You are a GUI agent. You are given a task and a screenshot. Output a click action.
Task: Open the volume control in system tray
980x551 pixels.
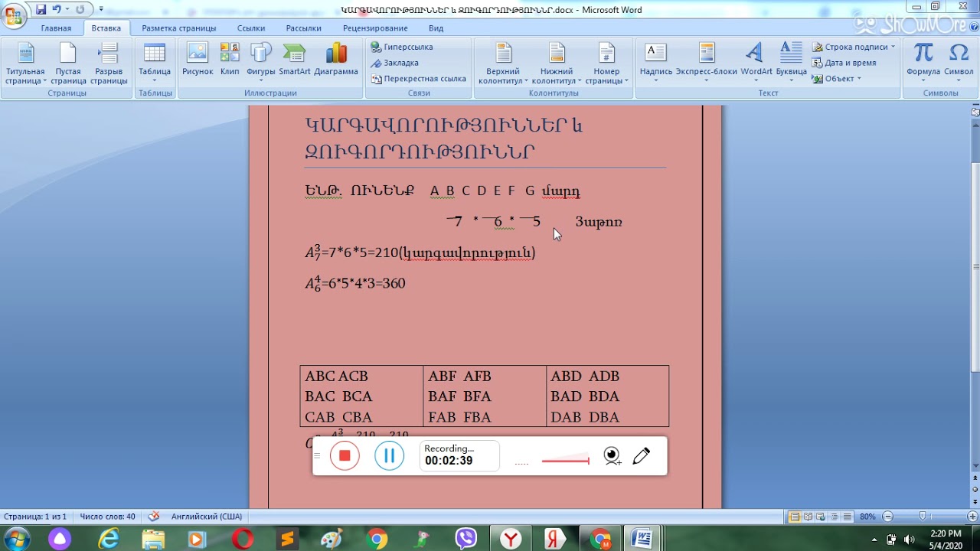click(x=910, y=539)
